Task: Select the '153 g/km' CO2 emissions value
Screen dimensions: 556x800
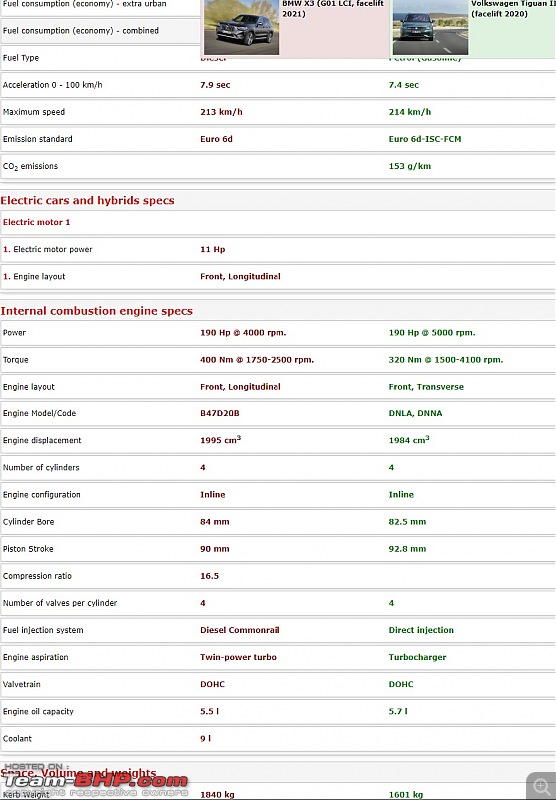Action: [410, 166]
